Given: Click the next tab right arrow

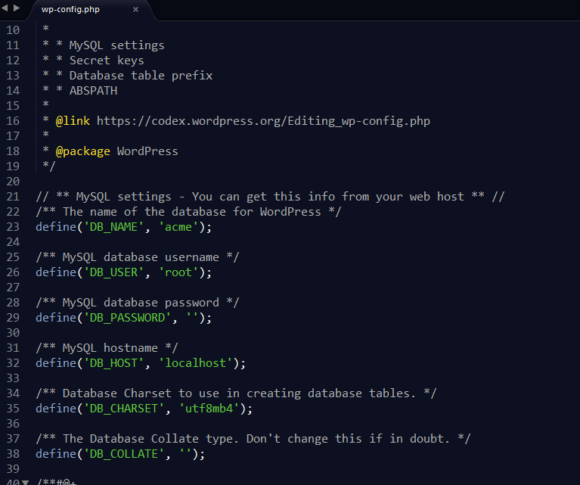Looking at the screenshot, I should 16,8.
